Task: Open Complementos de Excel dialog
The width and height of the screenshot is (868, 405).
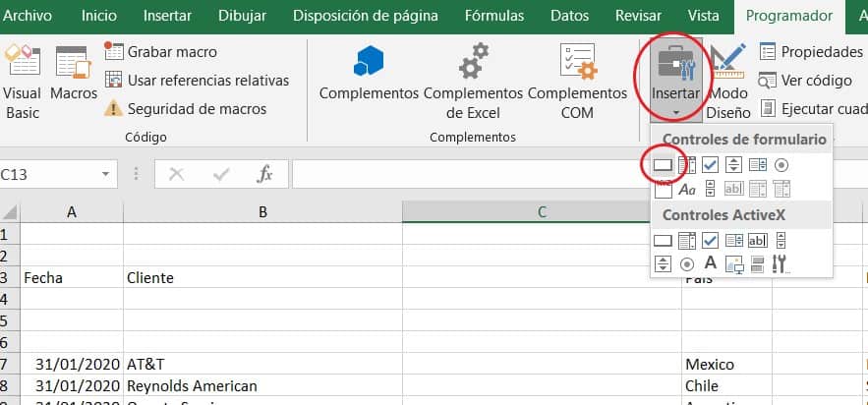Action: (x=473, y=83)
